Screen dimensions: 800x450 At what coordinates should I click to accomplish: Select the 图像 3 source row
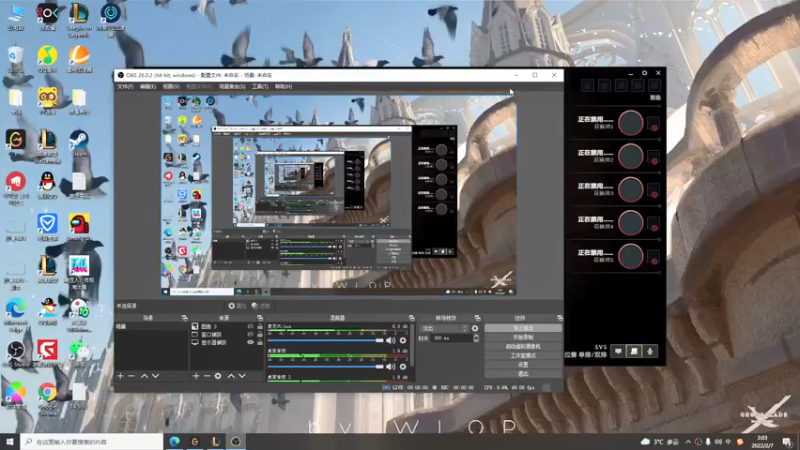click(227, 327)
